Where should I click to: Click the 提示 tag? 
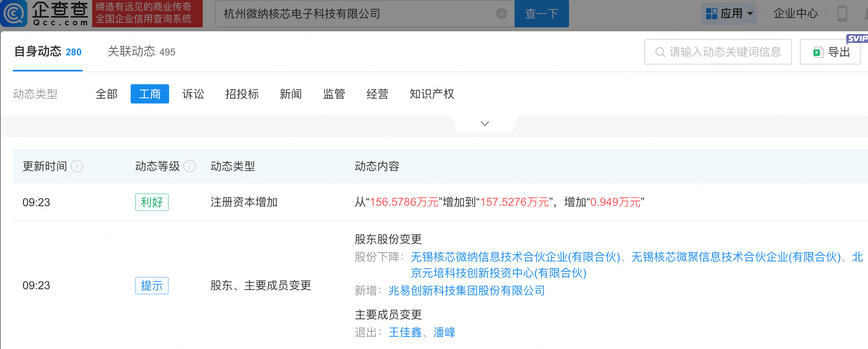coord(152,286)
